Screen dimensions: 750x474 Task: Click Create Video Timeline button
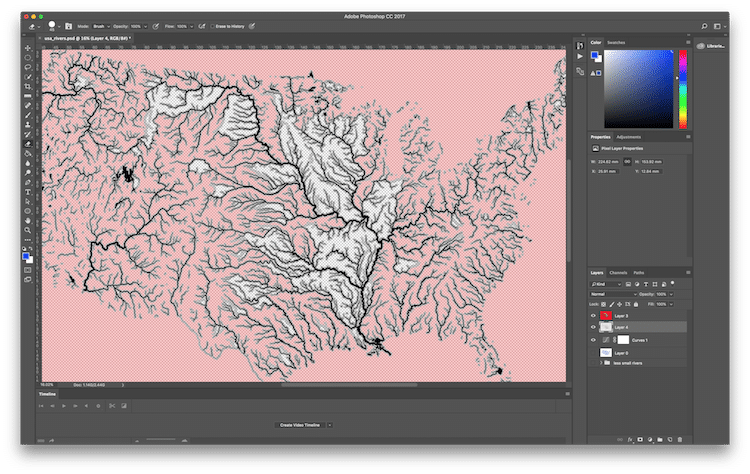tap(300, 425)
